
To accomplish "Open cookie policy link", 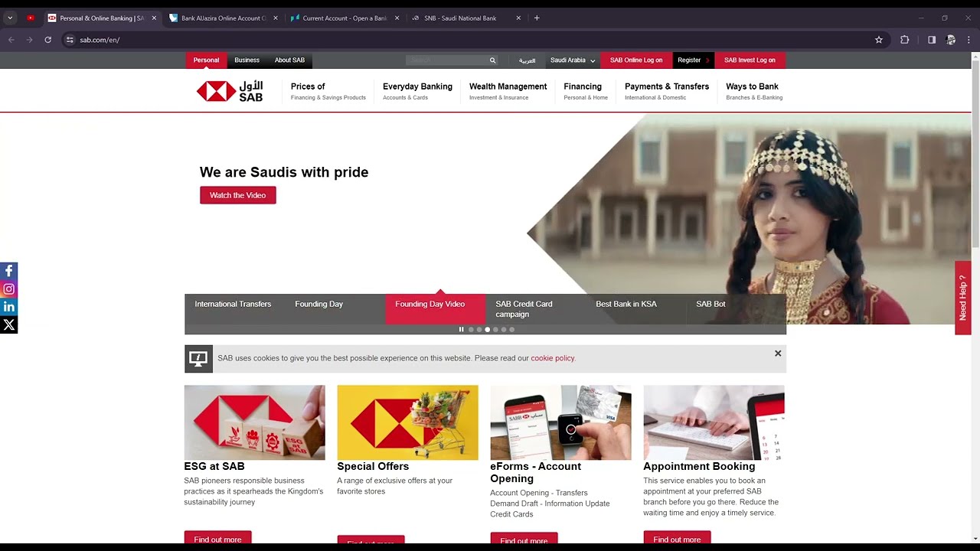I will (x=552, y=358).
